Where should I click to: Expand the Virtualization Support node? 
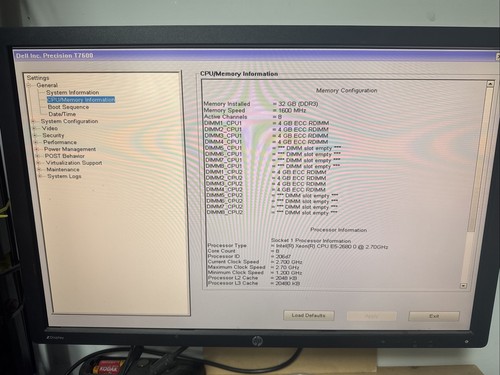tap(39, 163)
